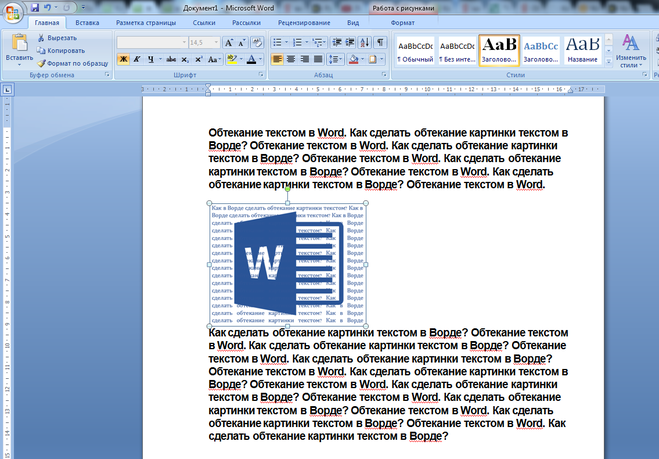Undo the last action
Viewport: 659px width, 459px height.
pyautogui.click(x=47, y=8)
